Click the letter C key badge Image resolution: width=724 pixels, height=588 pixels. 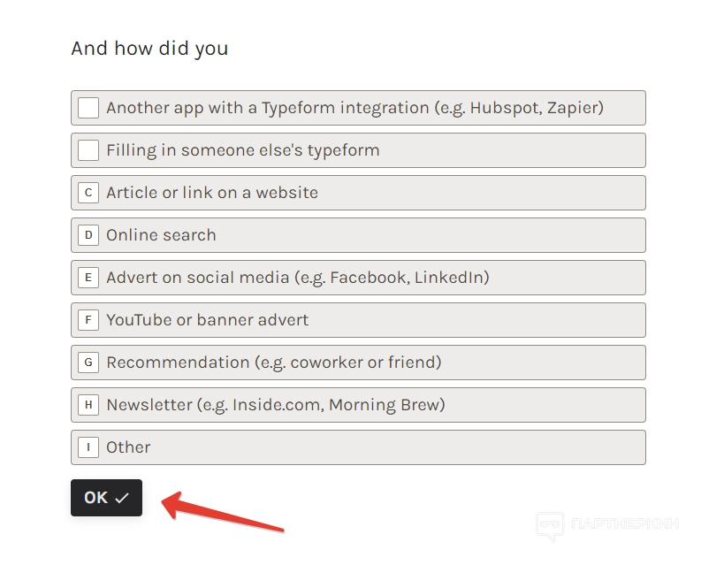tap(88, 193)
